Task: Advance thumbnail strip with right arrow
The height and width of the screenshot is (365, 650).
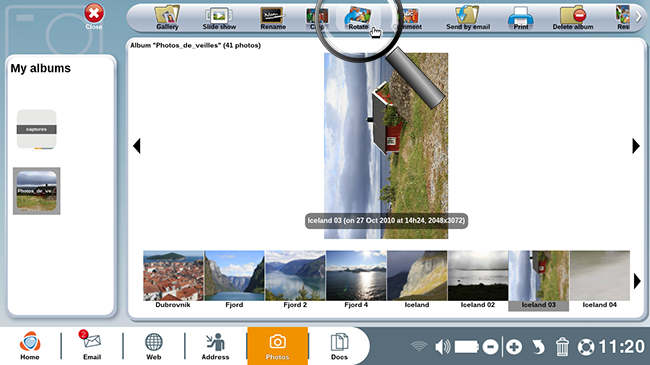Action: click(x=637, y=281)
